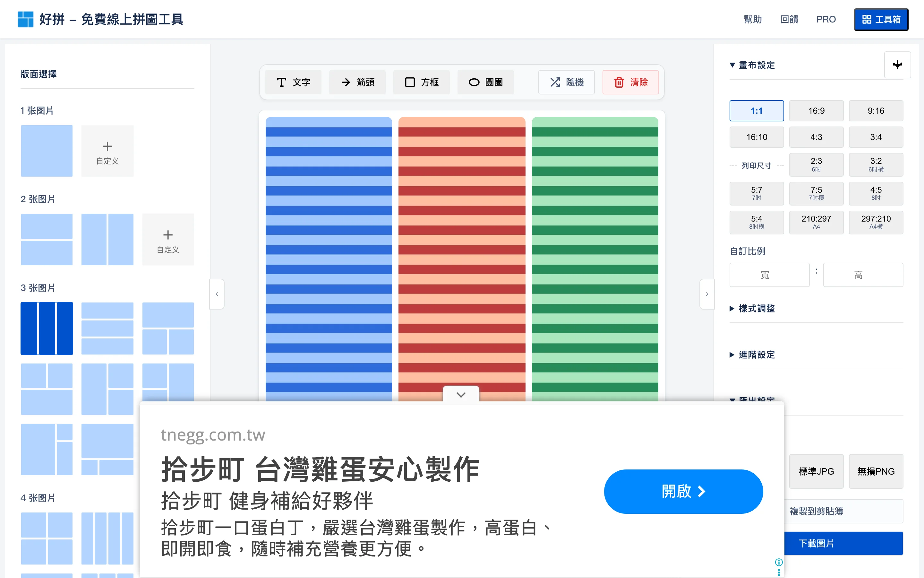Select the three vertical columns layout
The image size is (924, 578).
[47, 328]
